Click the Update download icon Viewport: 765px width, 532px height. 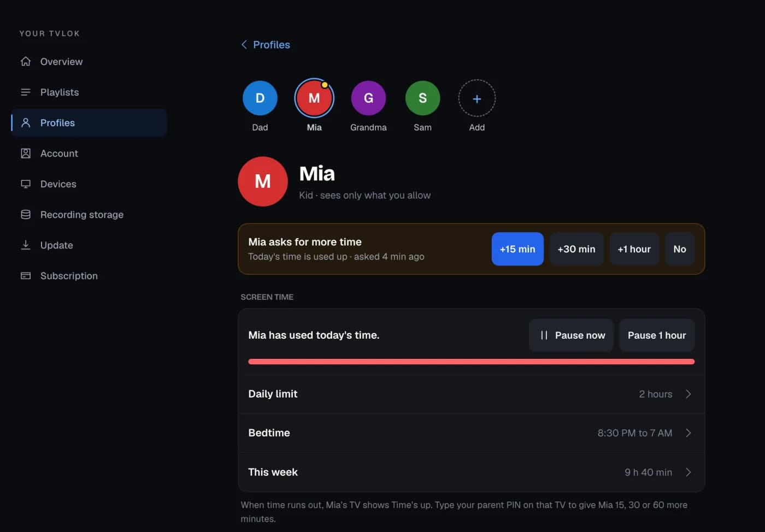pyautogui.click(x=26, y=245)
